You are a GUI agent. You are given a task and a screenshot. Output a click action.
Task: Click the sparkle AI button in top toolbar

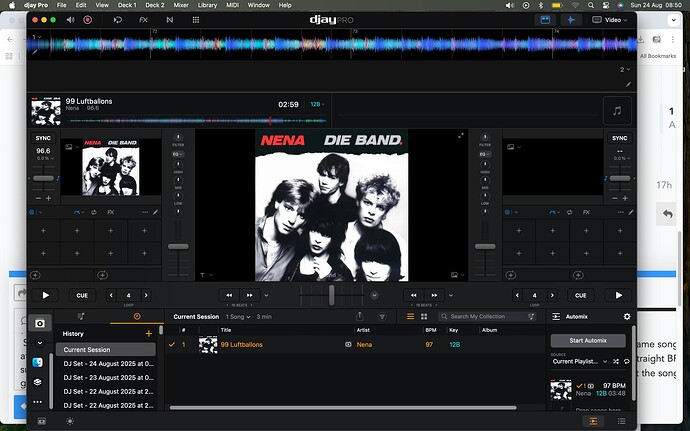coord(571,20)
